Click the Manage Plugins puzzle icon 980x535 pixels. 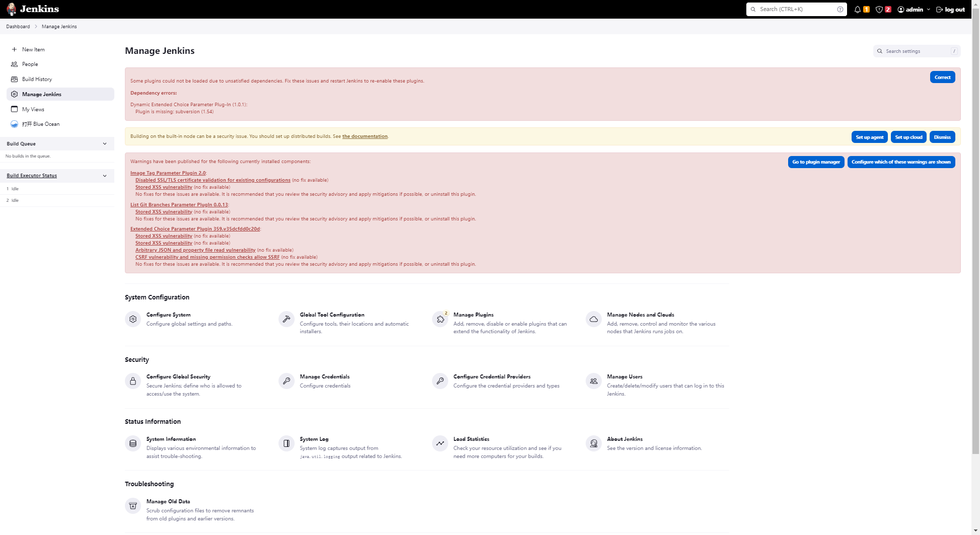[440, 319]
